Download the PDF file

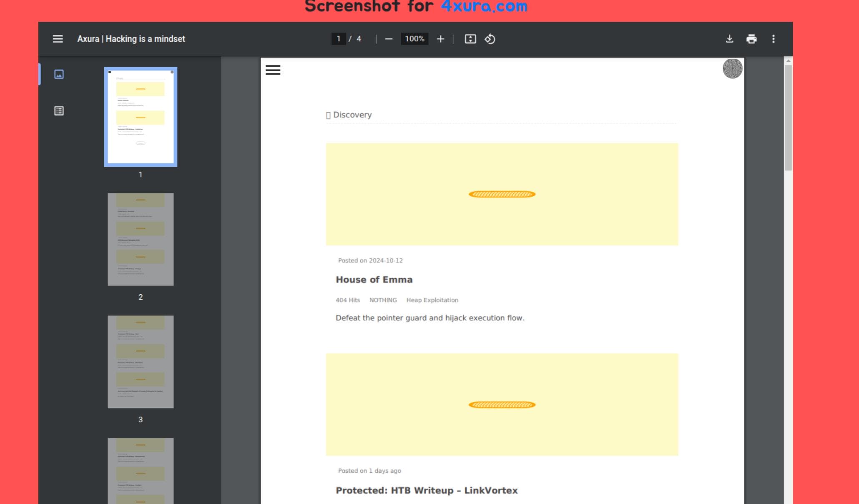(x=729, y=39)
